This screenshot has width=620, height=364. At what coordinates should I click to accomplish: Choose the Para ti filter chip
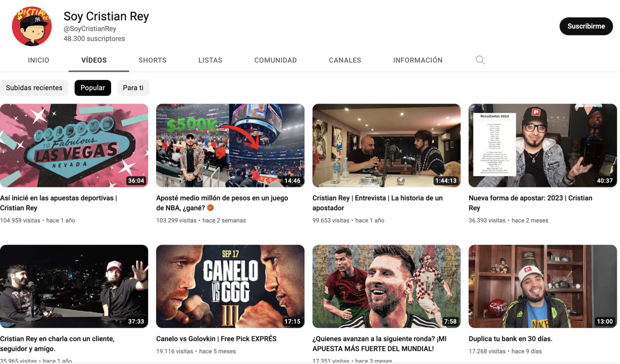[133, 88]
